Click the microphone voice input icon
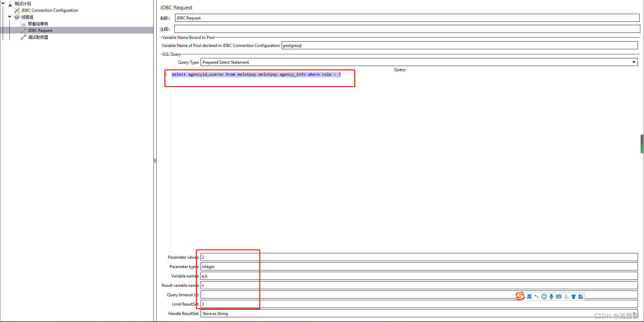The image size is (644, 322). pyautogui.click(x=551, y=297)
